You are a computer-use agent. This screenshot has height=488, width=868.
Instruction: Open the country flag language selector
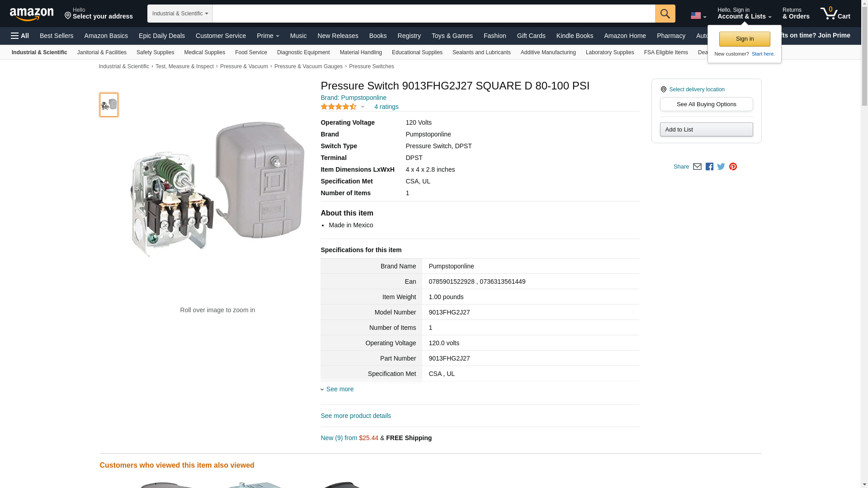[698, 16]
